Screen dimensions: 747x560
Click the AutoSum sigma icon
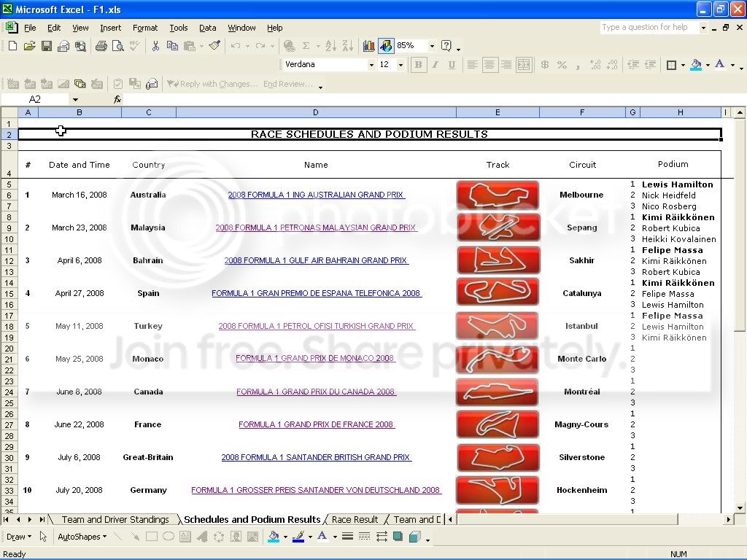pos(306,46)
